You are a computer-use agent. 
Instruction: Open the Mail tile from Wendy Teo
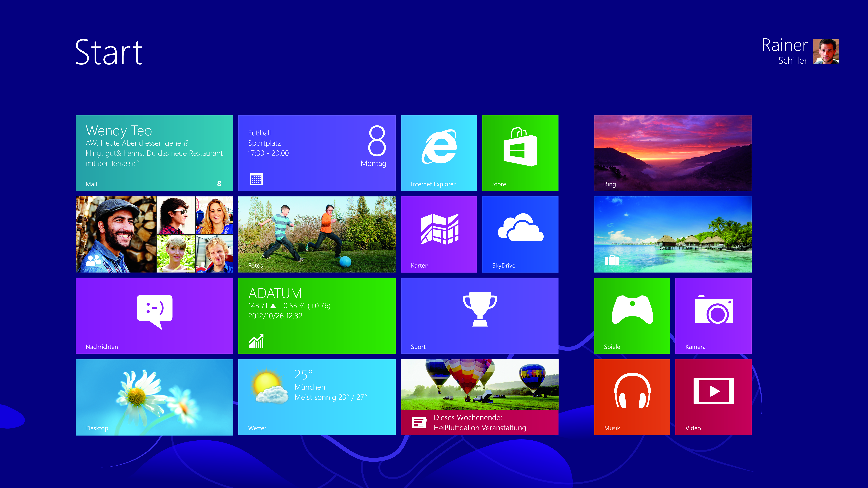point(154,153)
